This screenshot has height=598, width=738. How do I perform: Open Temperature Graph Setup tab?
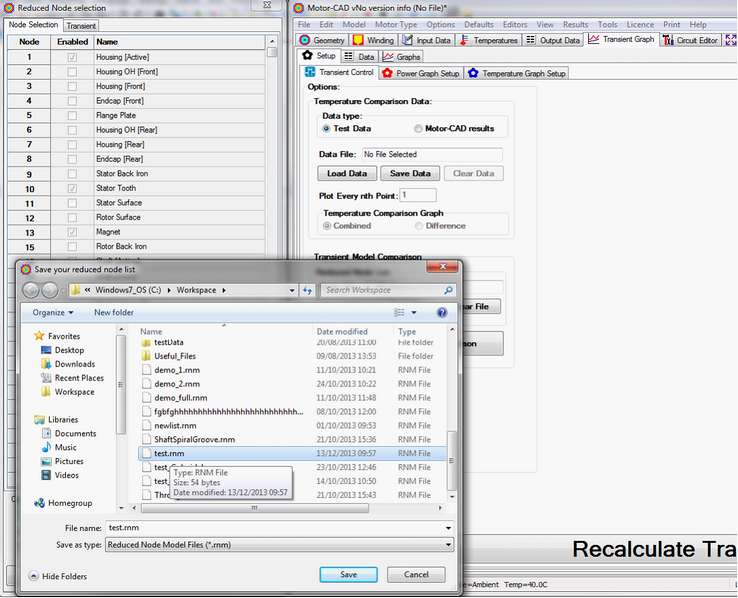(x=516, y=73)
